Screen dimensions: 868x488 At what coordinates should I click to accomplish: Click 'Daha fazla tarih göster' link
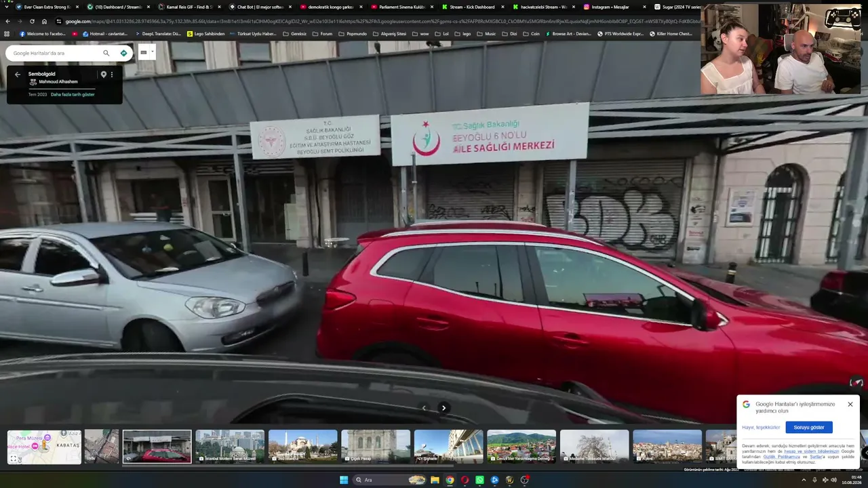(73, 94)
